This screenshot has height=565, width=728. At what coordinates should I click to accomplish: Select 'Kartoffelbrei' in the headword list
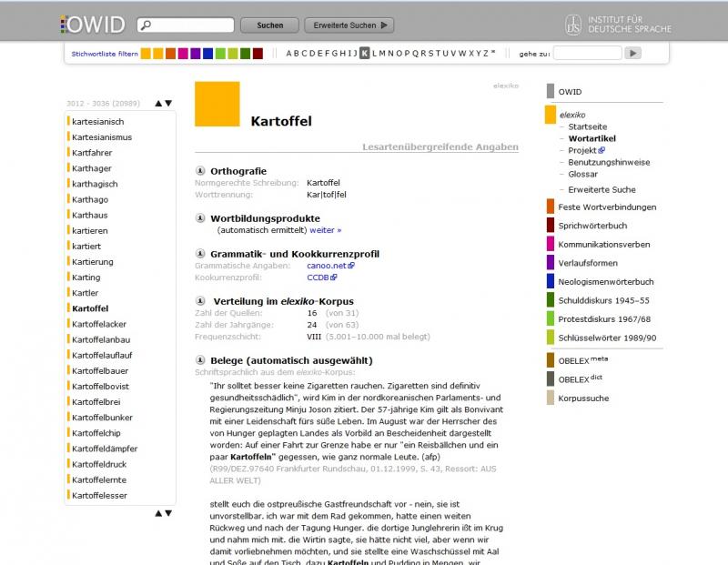96,401
